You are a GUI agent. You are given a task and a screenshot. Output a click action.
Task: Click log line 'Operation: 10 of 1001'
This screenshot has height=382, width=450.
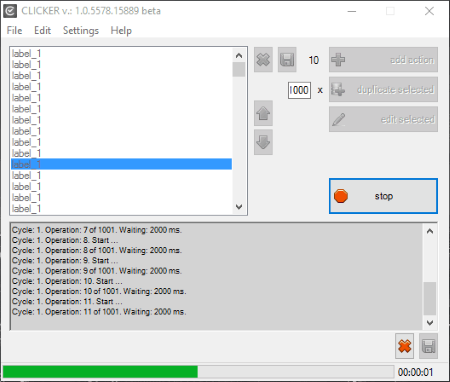click(x=99, y=291)
